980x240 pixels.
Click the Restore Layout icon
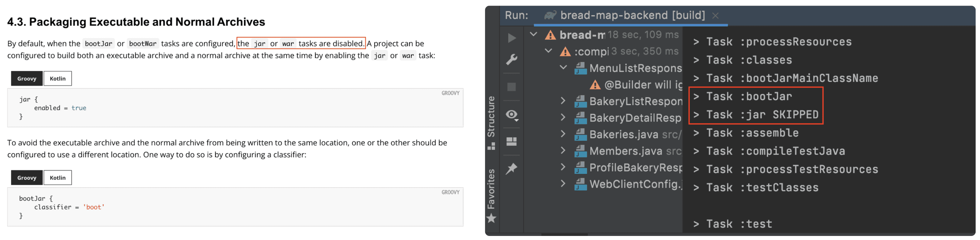pos(512,142)
